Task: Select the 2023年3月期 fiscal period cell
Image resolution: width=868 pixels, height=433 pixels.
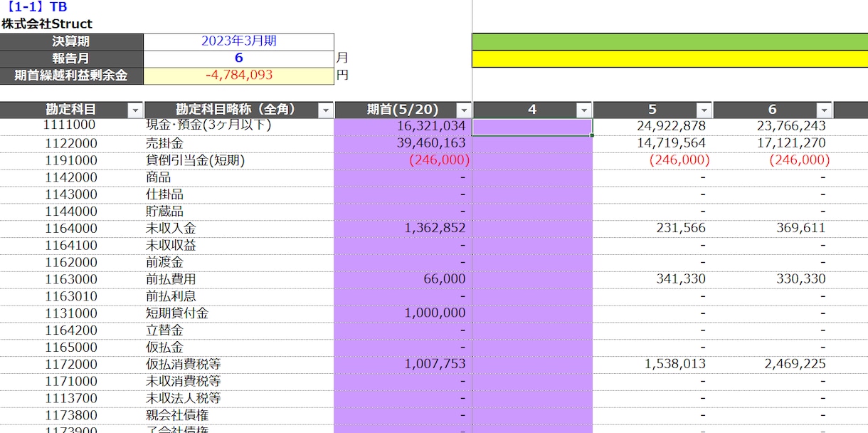Action: tap(239, 41)
